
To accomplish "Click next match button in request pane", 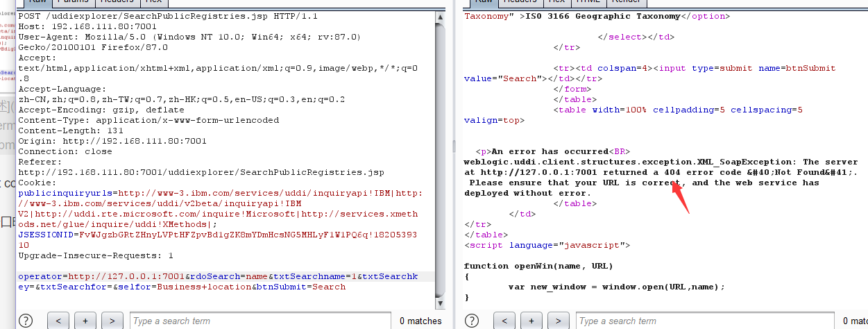I will [112, 321].
